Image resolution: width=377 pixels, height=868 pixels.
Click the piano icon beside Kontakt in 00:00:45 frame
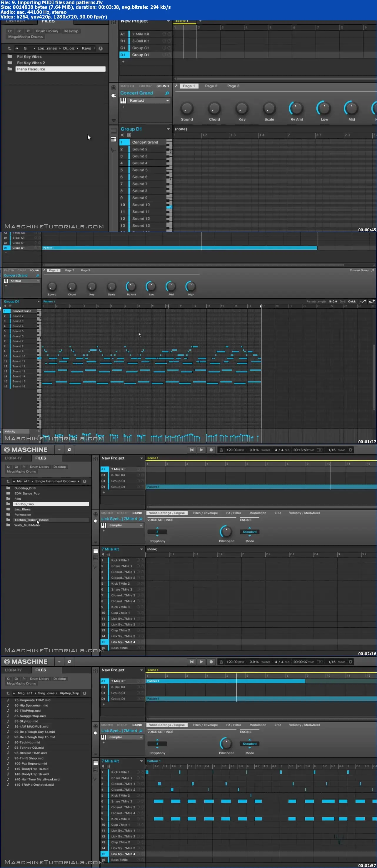tap(123, 101)
